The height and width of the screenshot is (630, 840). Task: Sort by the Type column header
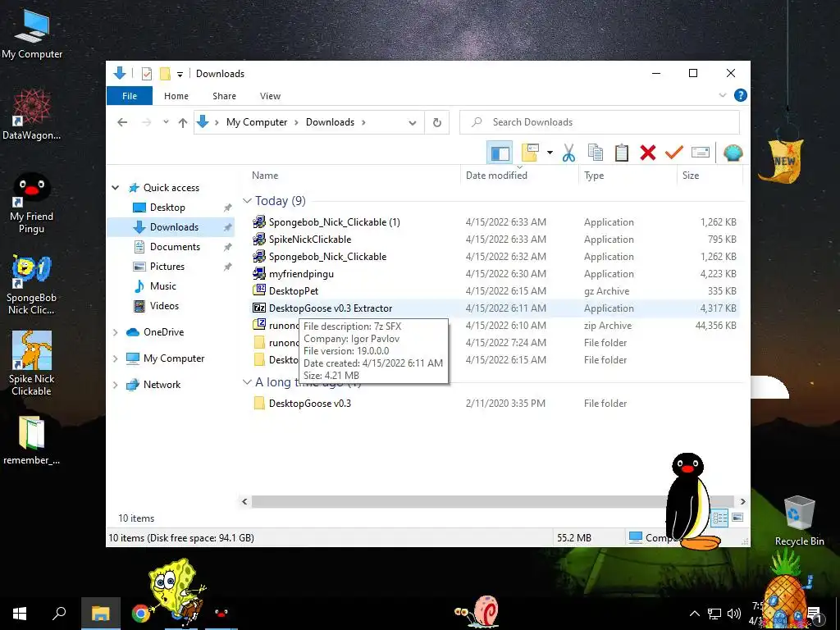click(x=628, y=176)
